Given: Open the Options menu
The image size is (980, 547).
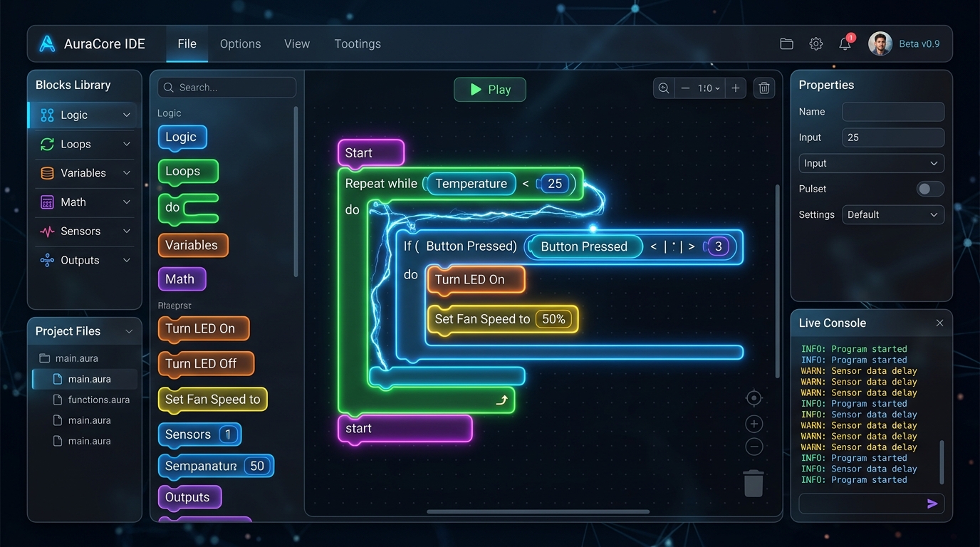Looking at the screenshot, I should [241, 43].
